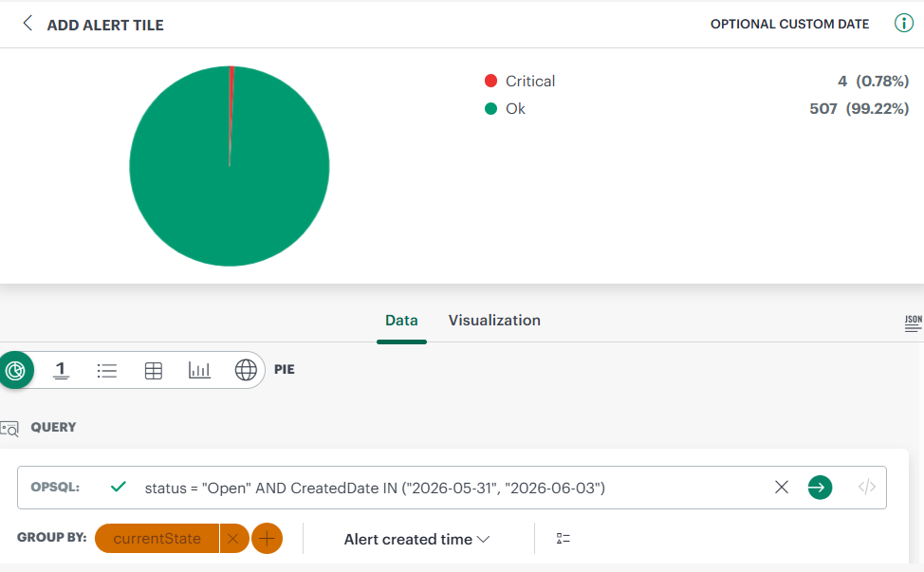This screenshot has width=924, height=572.
Task: Open the JSON view icon
Action: click(x=913, y=323)
